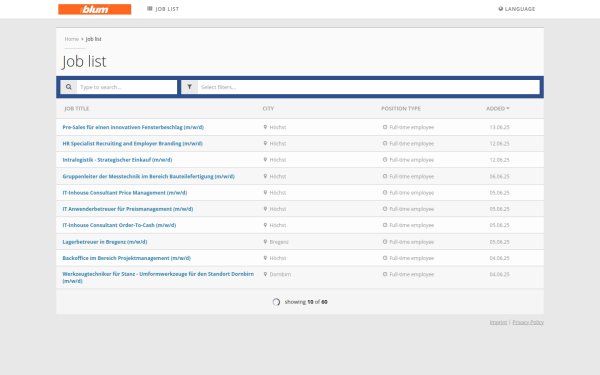Open the Language menu

click(517, 9)
